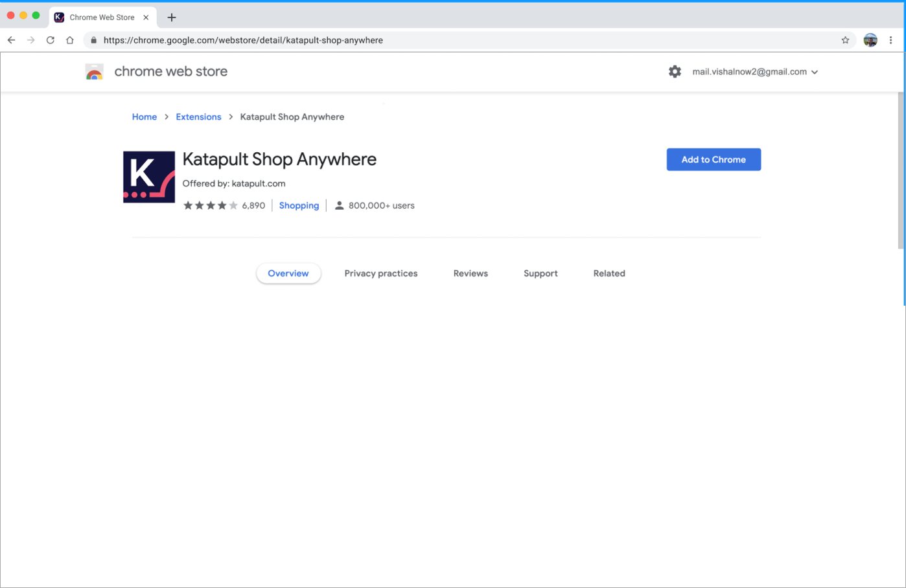Open Chrome three-dot menu
Viewport: 906px width, 588px height.
click(891, 40)
